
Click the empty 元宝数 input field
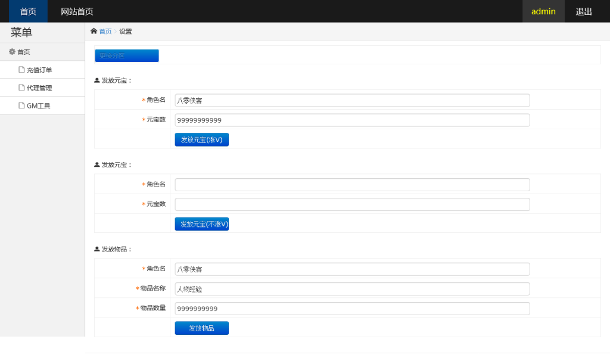pos(352,204)
